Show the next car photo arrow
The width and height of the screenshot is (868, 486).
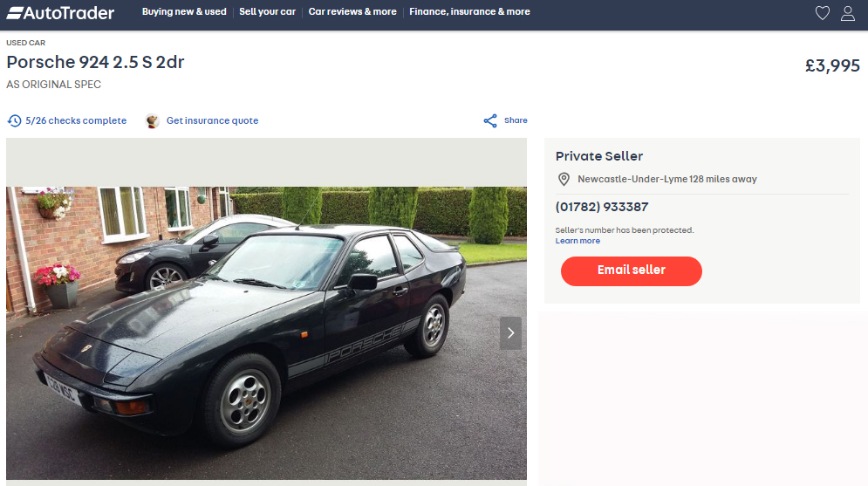[x=510, y=332]
